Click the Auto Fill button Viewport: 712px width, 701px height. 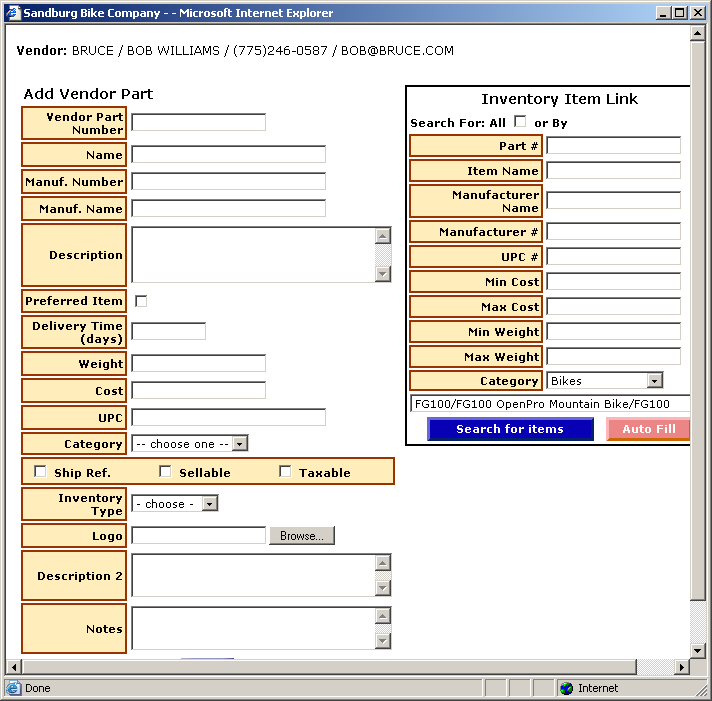tap(648, 429)
